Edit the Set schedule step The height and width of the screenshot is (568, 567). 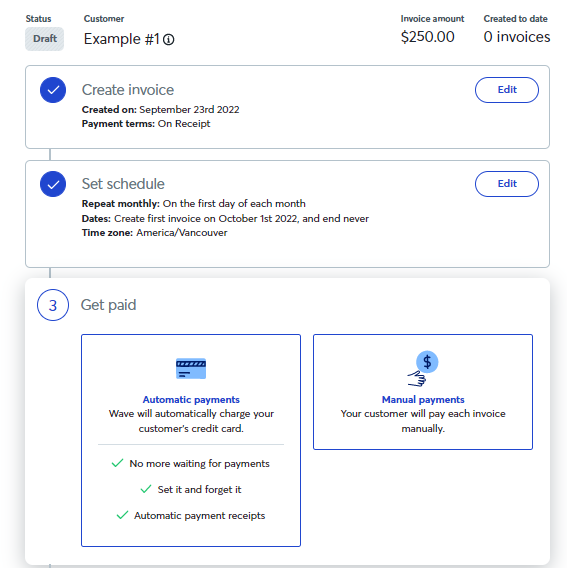(506, 184)
